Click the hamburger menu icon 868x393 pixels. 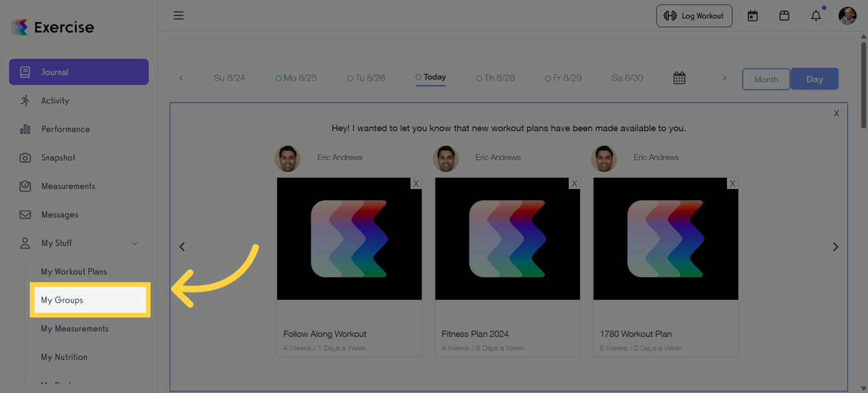tap(179, 15)
